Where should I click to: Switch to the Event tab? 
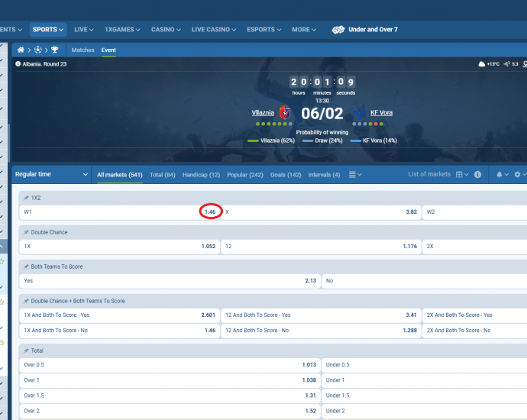click(x=108, y=50)
